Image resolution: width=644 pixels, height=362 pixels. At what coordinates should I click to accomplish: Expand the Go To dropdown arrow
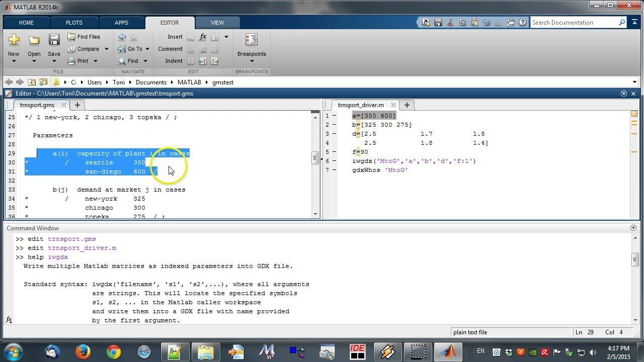coord(147,49)
